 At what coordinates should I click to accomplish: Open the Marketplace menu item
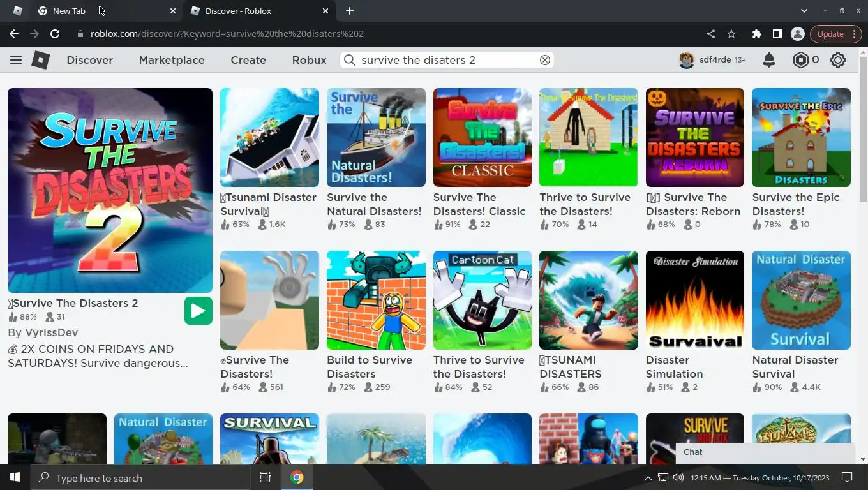click(x=172, y=60)
